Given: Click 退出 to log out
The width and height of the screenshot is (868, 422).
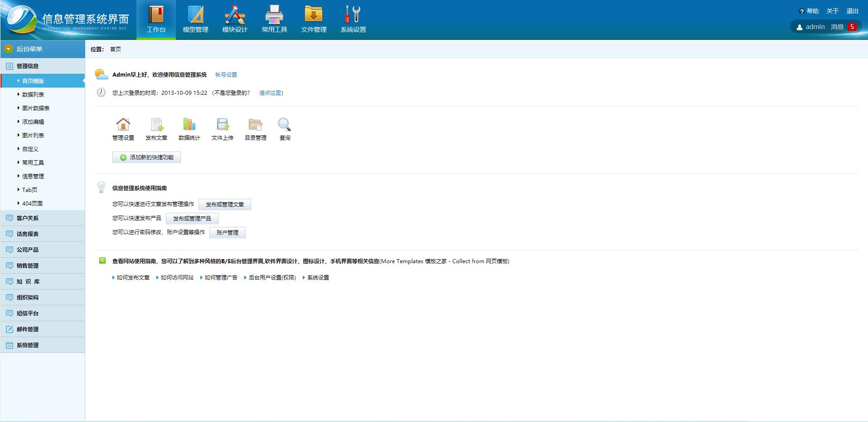Looking at the screenshot, I should (x=852, y=11).
